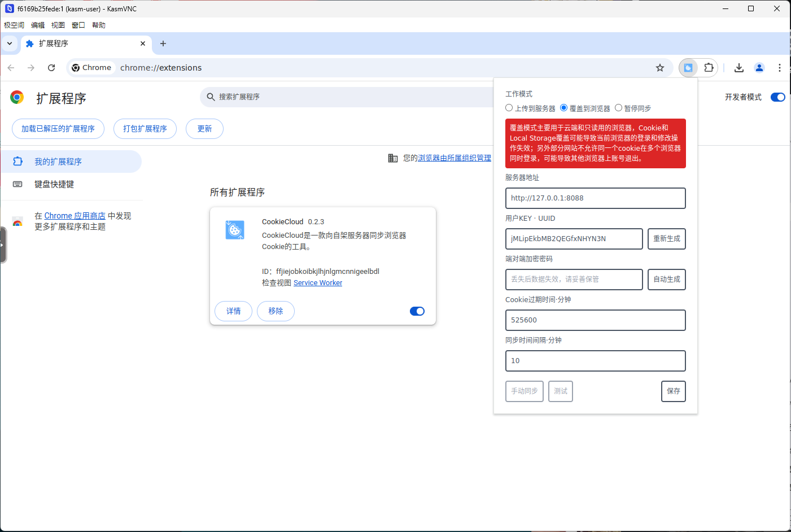Open the 编辑 menu

[38, 25]
